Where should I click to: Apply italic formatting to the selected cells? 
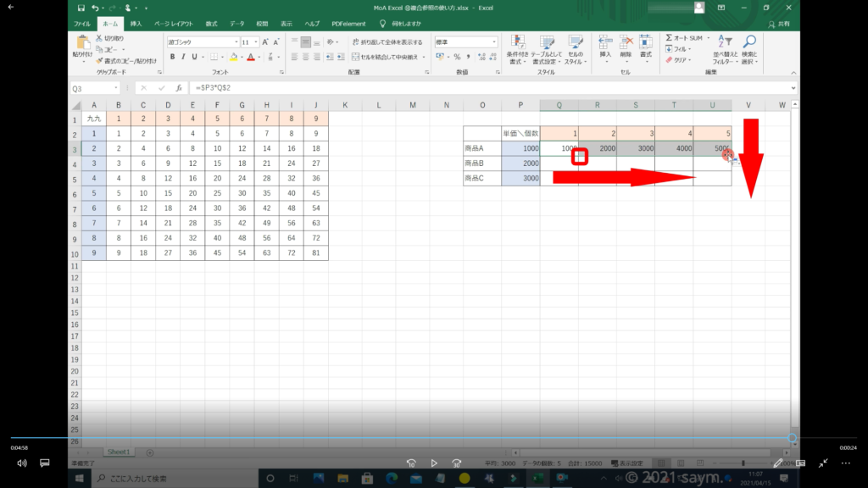coord(183,57)
